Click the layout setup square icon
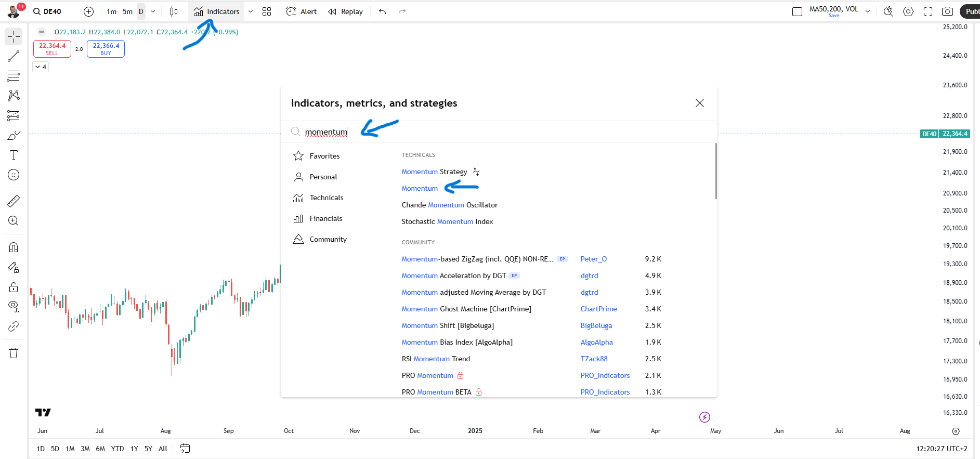Image resolution: width=980 pixels, height=459 pixels. pos(797,11)
